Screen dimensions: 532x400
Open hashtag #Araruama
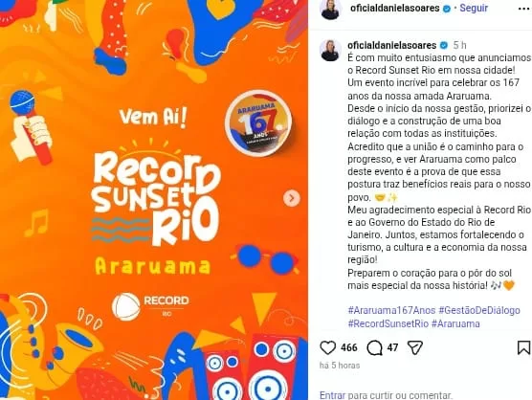pos(455,323)
